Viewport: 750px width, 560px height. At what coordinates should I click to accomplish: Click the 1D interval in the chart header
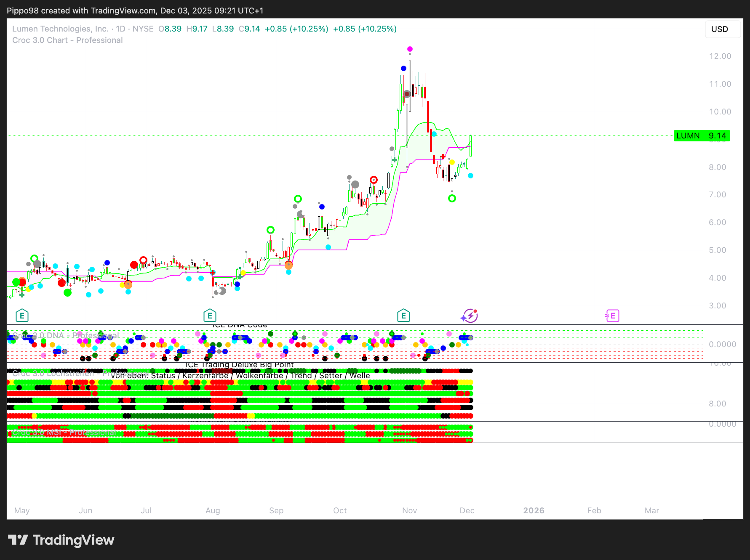tap(120, 29)
